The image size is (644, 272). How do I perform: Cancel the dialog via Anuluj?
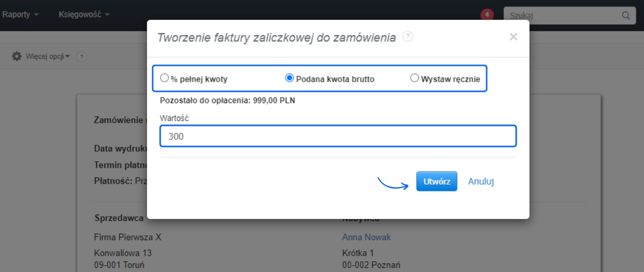click(x=481, y=181)
